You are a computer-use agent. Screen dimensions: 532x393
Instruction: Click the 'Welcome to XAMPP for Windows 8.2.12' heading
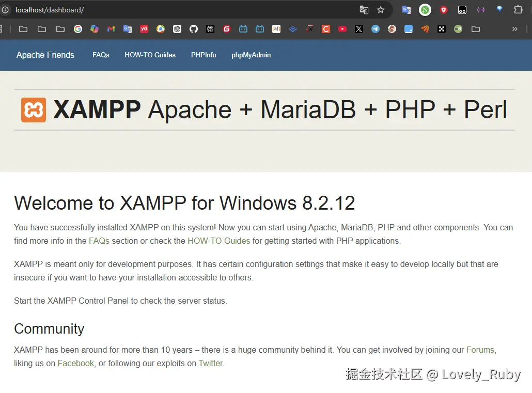pyautogui.click(x=184, y=203)
